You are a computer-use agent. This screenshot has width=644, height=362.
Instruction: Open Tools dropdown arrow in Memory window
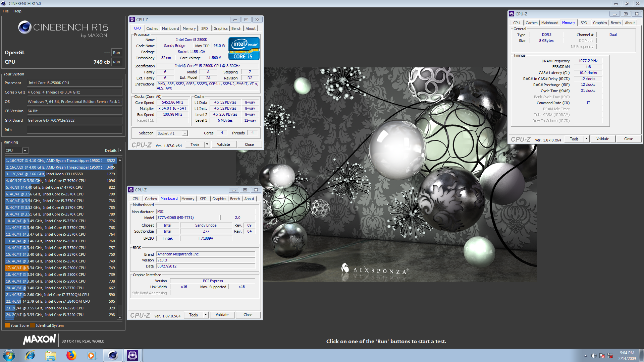click(586, 139)
